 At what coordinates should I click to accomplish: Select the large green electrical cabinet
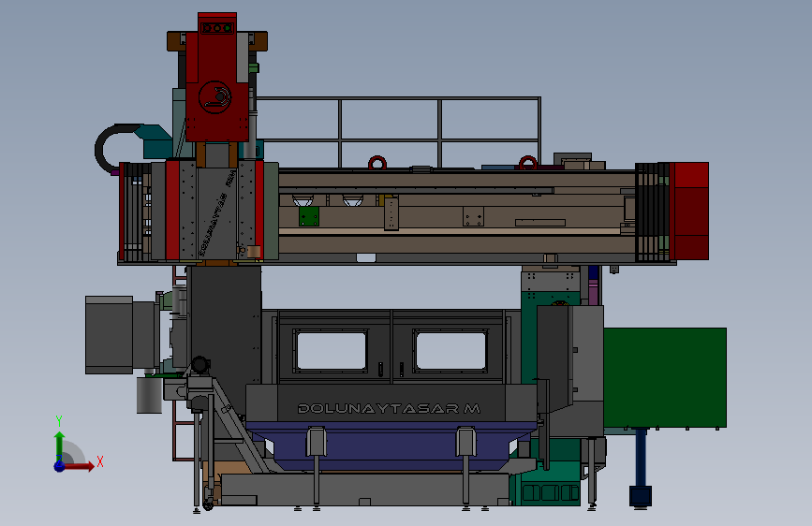[665, 377]
